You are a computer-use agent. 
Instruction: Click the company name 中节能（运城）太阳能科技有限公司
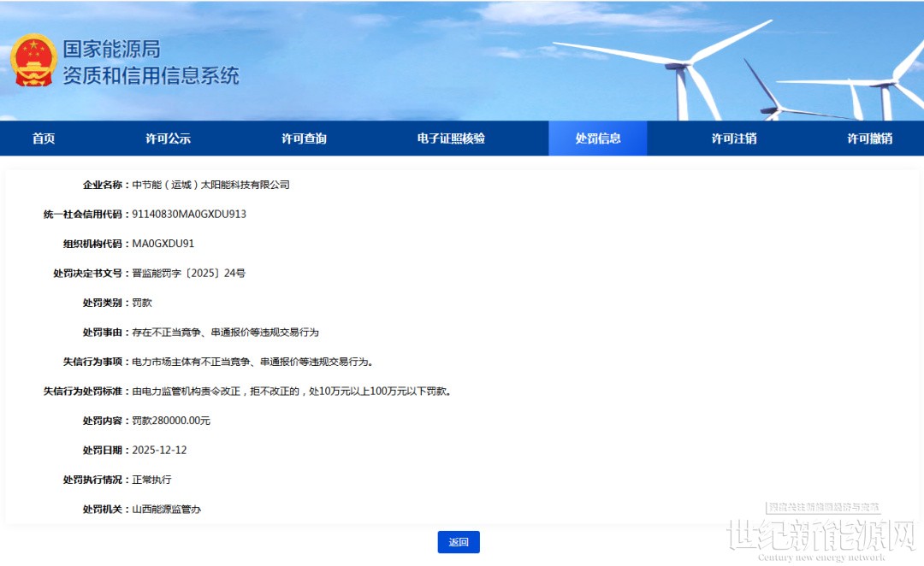[210, 185]
